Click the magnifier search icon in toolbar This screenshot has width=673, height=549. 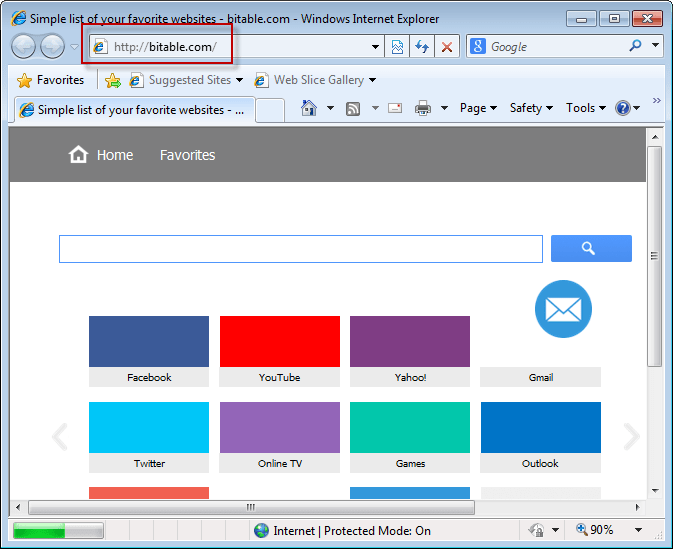point(635,45)
